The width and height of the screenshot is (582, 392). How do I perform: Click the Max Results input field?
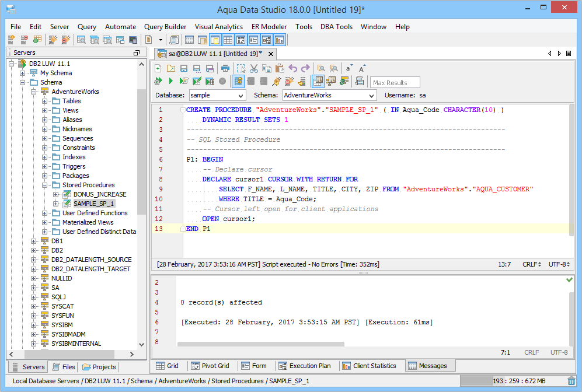(x=395, y=83)
